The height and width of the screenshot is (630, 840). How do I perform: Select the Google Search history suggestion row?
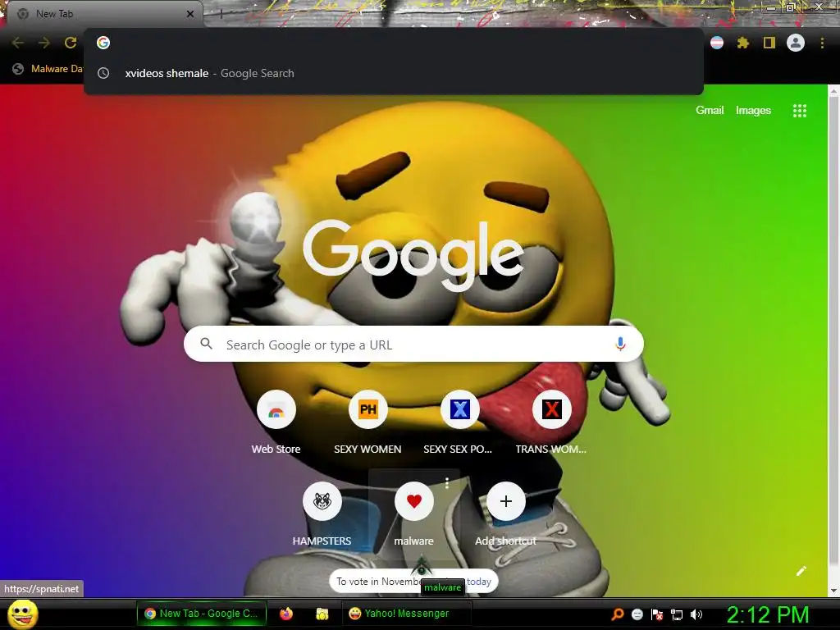click(x=394, y=73)
